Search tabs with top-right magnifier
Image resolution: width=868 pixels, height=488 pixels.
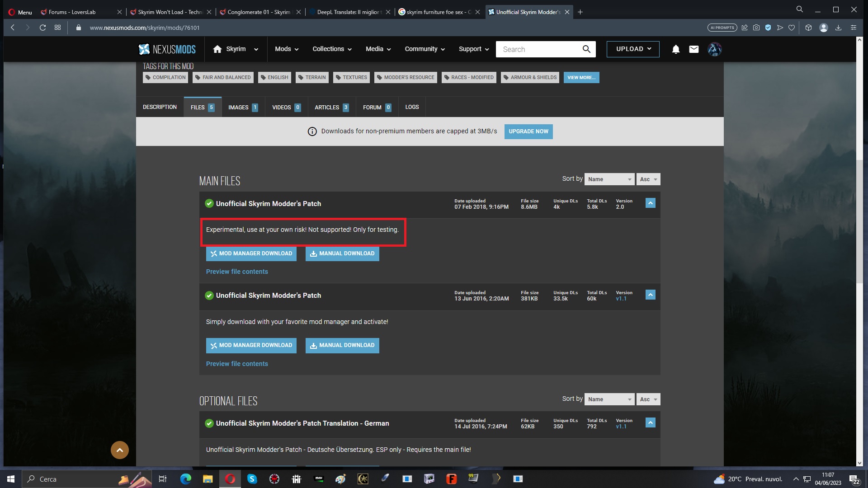click(800, 9)
